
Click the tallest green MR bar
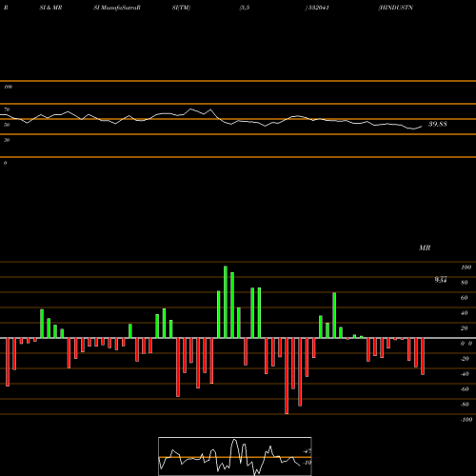(226, 302)
